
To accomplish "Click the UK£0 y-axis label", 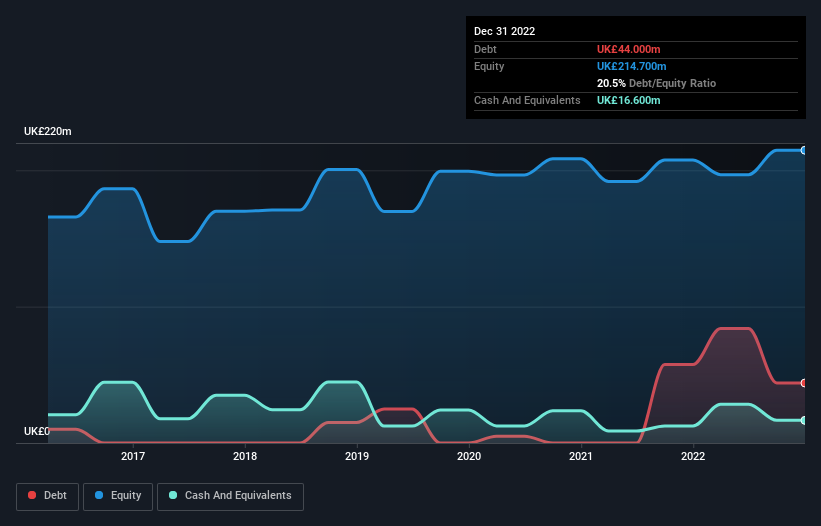I will (37, 431).
